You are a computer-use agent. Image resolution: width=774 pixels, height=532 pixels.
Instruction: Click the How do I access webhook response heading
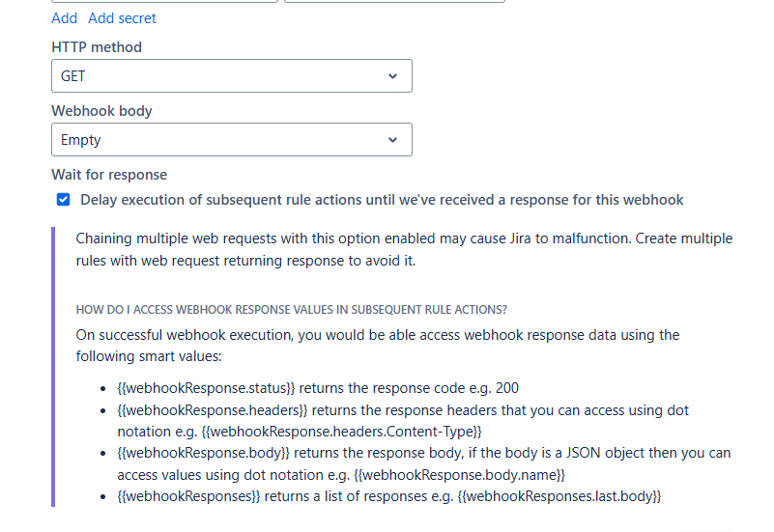292,309
